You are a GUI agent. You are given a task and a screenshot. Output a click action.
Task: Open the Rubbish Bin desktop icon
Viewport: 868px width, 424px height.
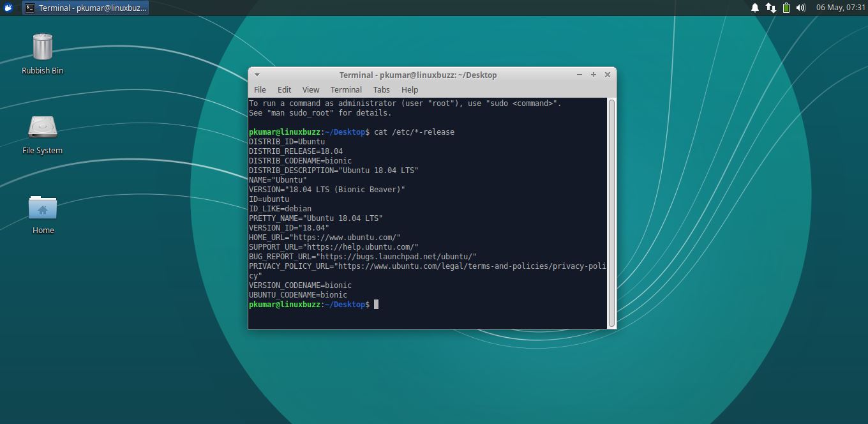click(x=43, y=54)
